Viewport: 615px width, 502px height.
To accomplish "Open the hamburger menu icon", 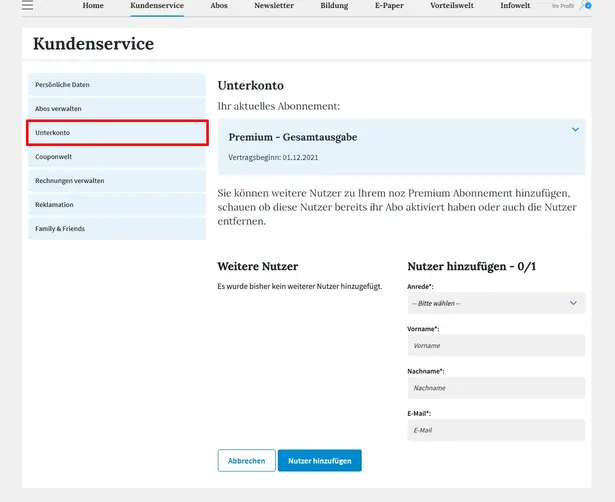I will (x=27, y=6).
